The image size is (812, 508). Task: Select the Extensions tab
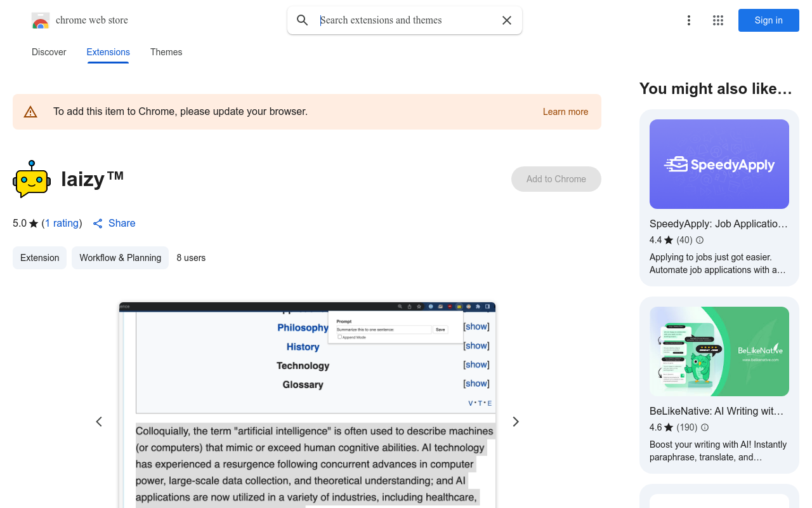click(x=108, y=52)
